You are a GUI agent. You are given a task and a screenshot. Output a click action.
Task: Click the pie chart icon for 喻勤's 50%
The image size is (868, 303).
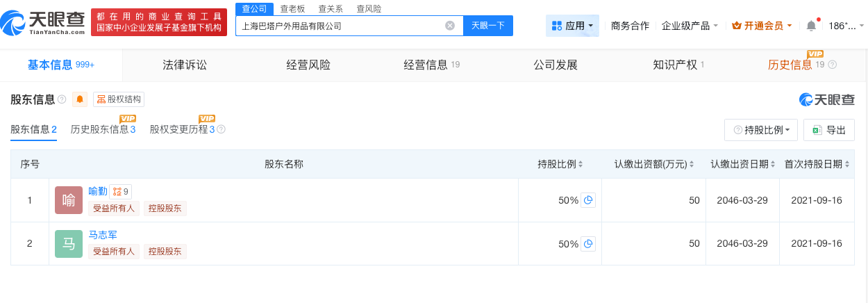tap(588, 200)
